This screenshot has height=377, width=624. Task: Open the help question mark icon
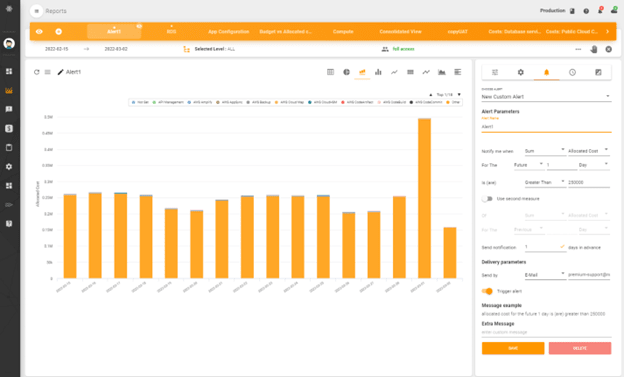click(586, 11)
